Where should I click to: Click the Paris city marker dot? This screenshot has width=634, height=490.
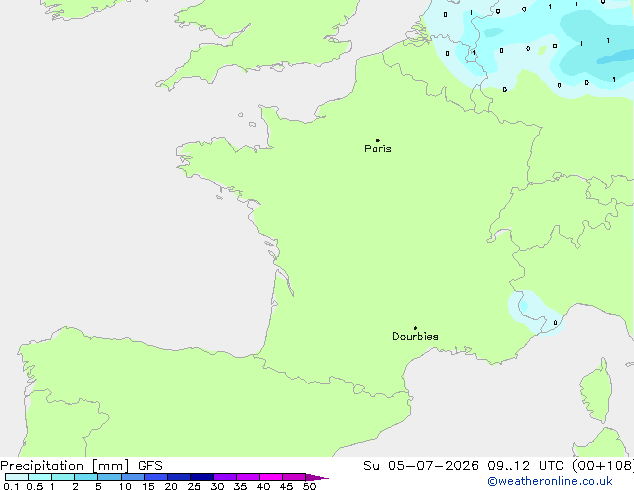point(378,140)
